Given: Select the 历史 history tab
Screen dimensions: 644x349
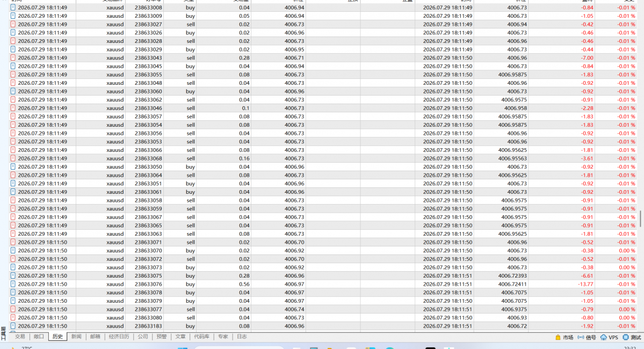Looking at the screenshot, I should [57, 337].
